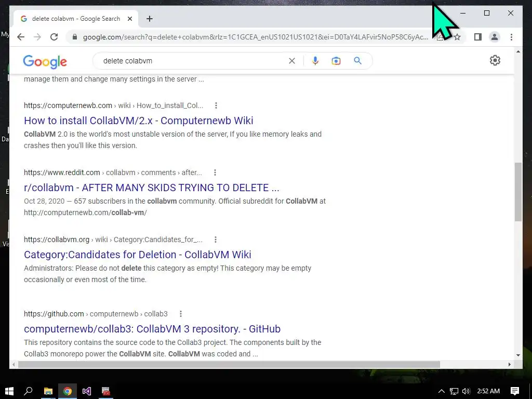Click the https://computernewb.com breadcrumb URL
This screenshot has height=399, width=532.
(68, 105)
